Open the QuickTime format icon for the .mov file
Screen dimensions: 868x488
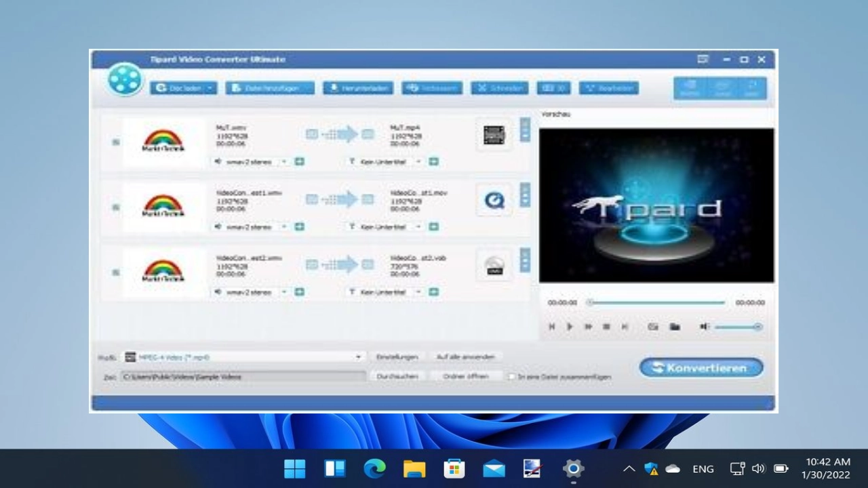(494, 200)
